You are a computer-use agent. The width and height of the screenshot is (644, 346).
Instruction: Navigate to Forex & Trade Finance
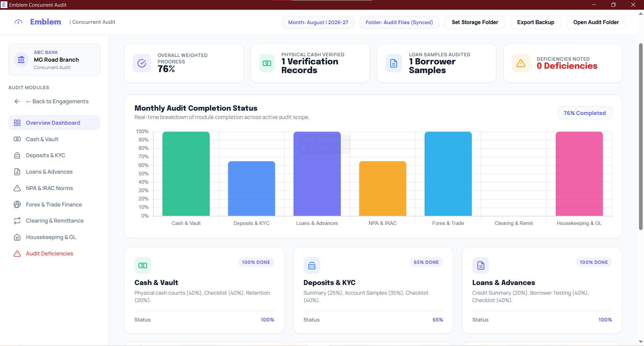(54, 205)
